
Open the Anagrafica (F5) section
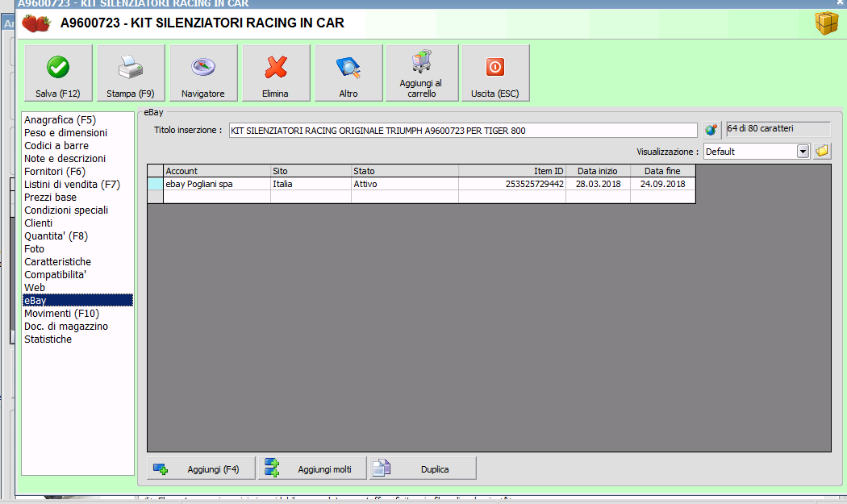click(60, 120)
